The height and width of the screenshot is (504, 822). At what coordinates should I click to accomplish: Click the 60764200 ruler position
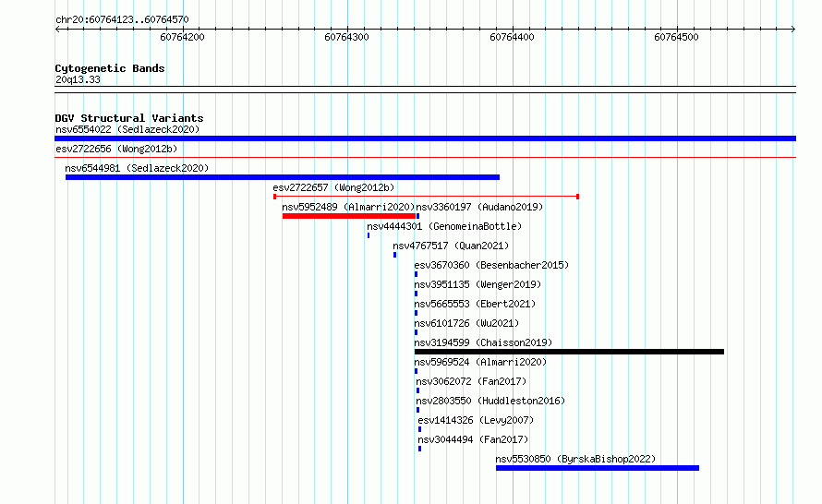point(183,37)
